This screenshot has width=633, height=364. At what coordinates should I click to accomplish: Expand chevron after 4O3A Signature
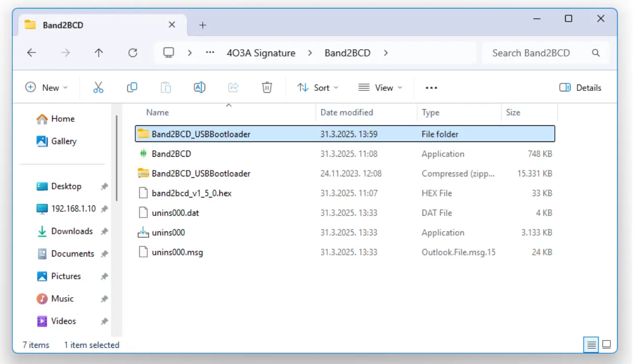(310, 53)
